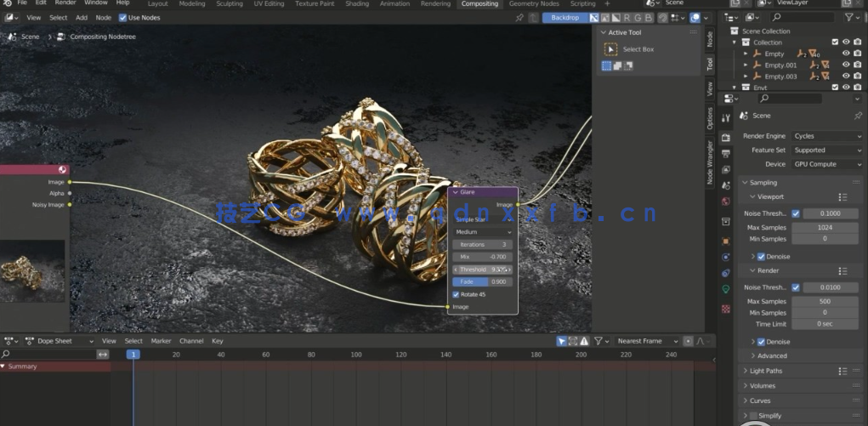Open the Add menu in node editor
This screenshot has height=426, width=868.
point(82,18)
